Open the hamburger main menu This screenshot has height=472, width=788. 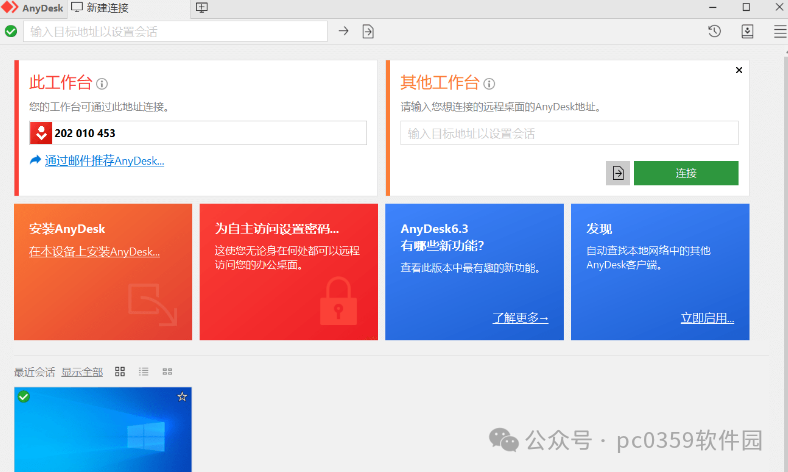[779, 31]
